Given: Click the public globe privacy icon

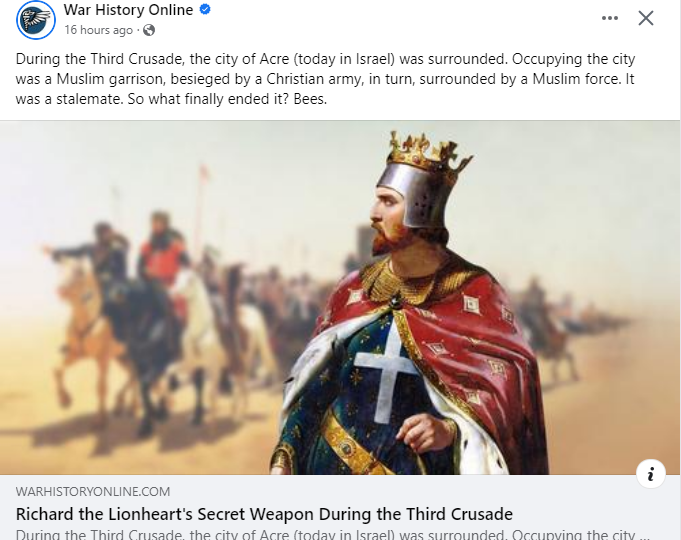Looking at the screenshot, I should click(x=149, y=30).
